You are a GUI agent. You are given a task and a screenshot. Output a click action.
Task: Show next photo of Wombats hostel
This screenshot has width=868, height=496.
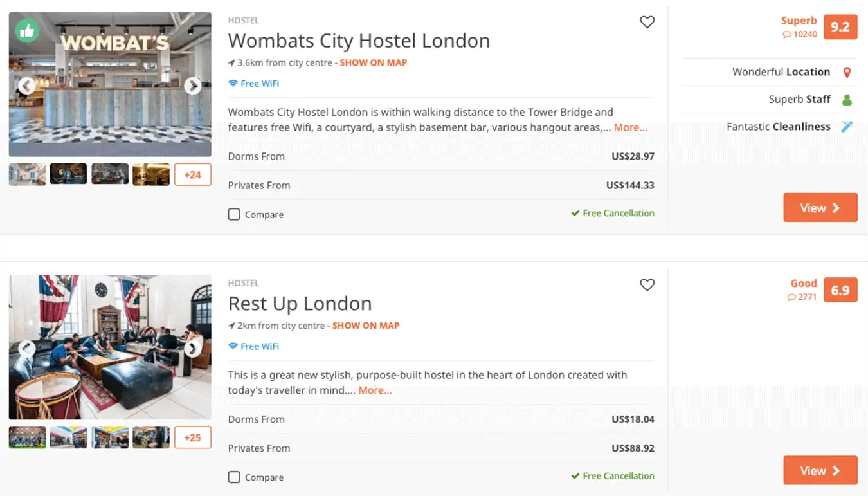point(192,86)
